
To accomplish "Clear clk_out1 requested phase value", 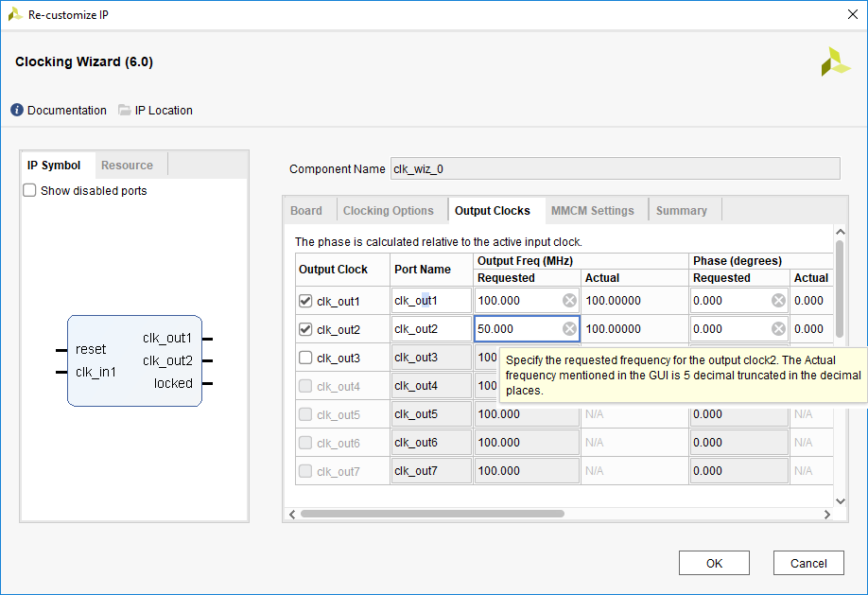I will click(778, 300).
